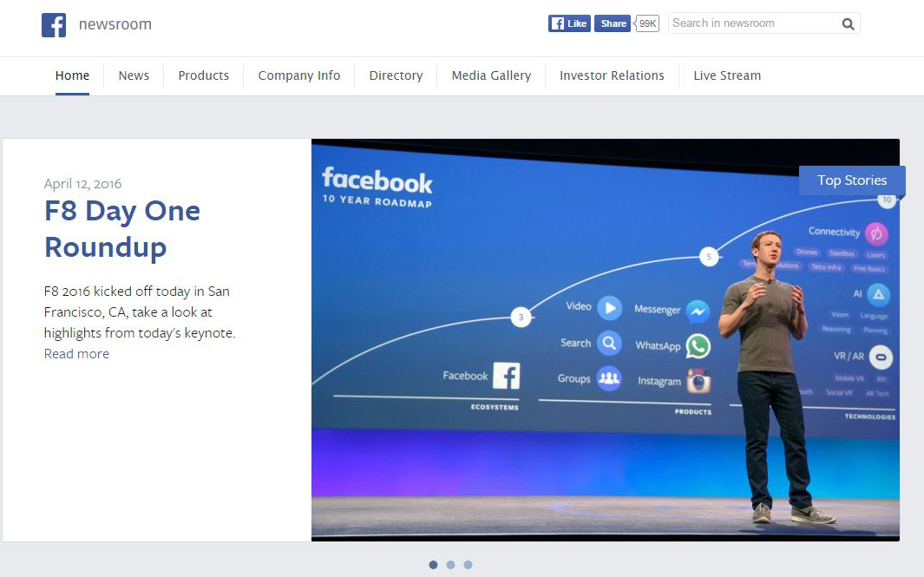Go to Company Info
Viewport: 924px width, 577px height.
(298, 75)
